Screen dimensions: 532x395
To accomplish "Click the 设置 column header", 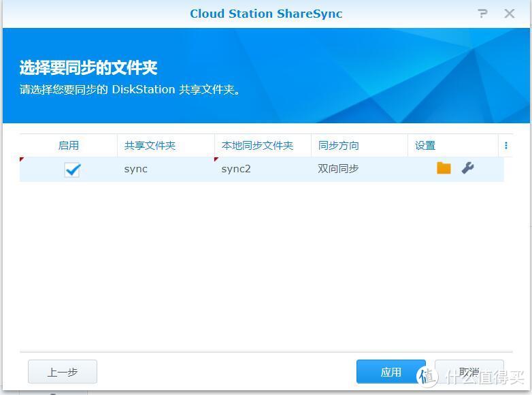I will [x=453, y=146].
